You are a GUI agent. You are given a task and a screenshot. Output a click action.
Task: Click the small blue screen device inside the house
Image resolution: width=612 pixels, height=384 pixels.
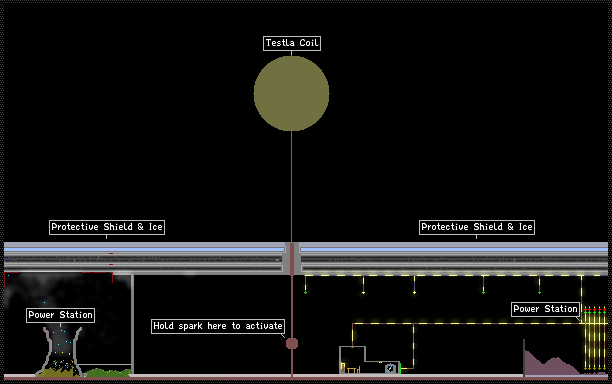(390, 368)
